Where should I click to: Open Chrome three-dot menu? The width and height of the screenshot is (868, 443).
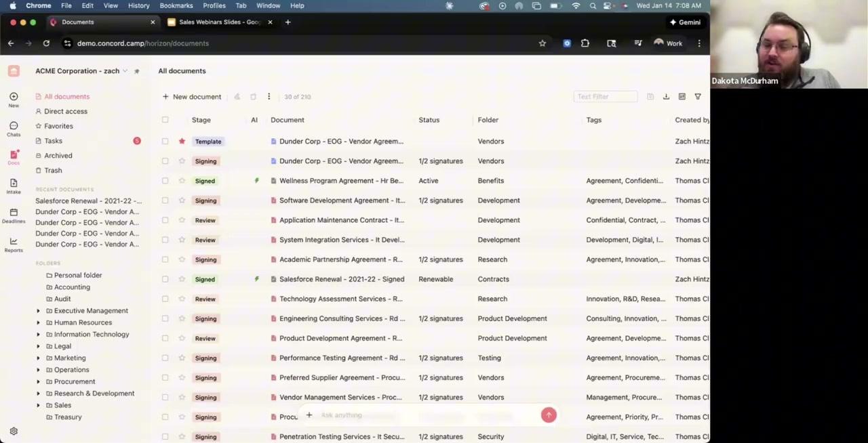tap(699, 43)
